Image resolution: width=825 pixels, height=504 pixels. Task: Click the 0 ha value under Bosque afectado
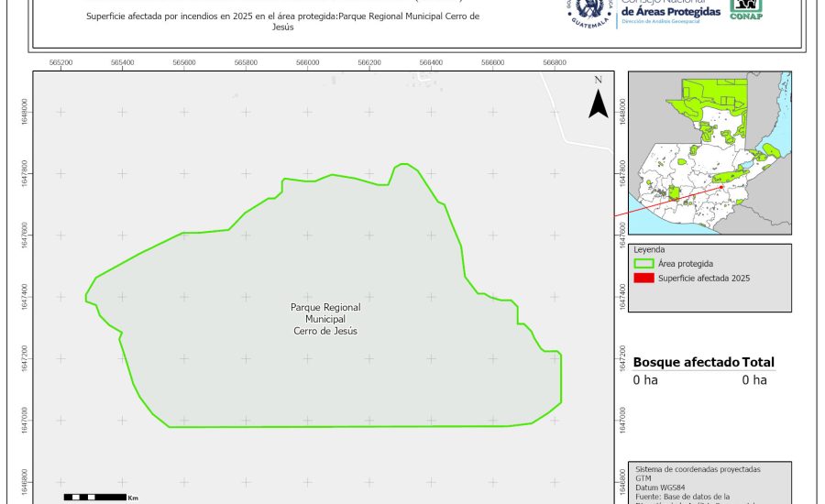point(645,380)
